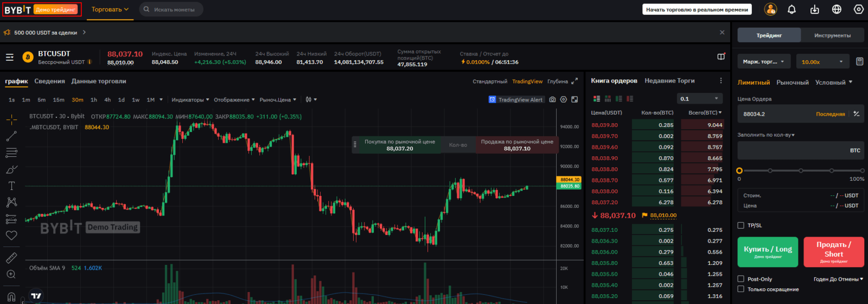Click the download icon in header
The height and width of the screenshot is (304, 868).
point(814,9)
